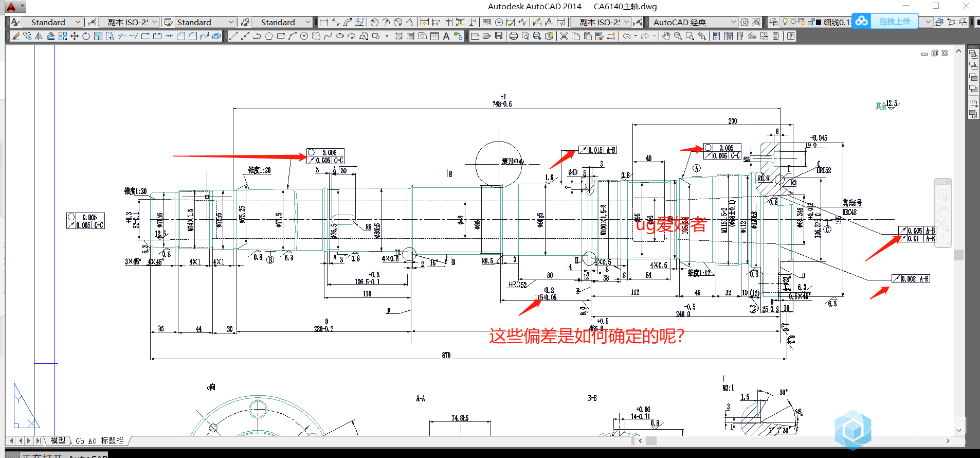Select the Offset tool

coord(50,36)
